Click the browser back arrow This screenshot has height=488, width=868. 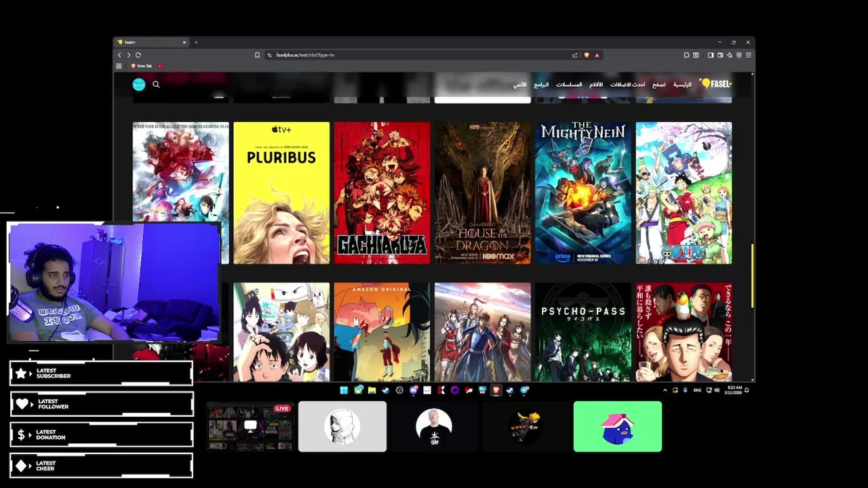click(119, 55)
